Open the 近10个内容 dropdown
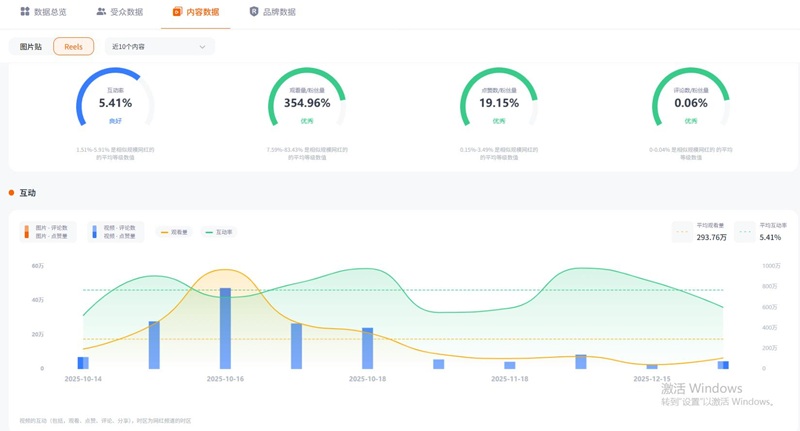 (x=160, y=46)
